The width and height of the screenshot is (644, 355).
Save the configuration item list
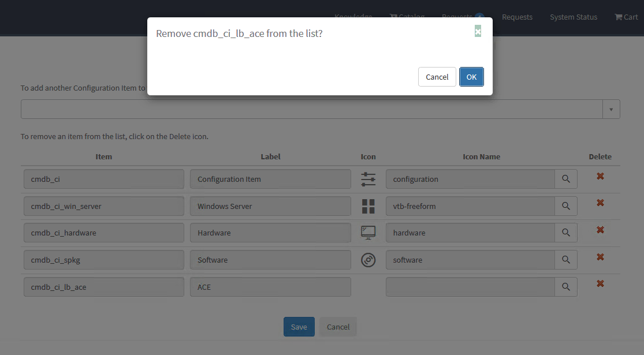pyautogui.click(x=299, y=326)
